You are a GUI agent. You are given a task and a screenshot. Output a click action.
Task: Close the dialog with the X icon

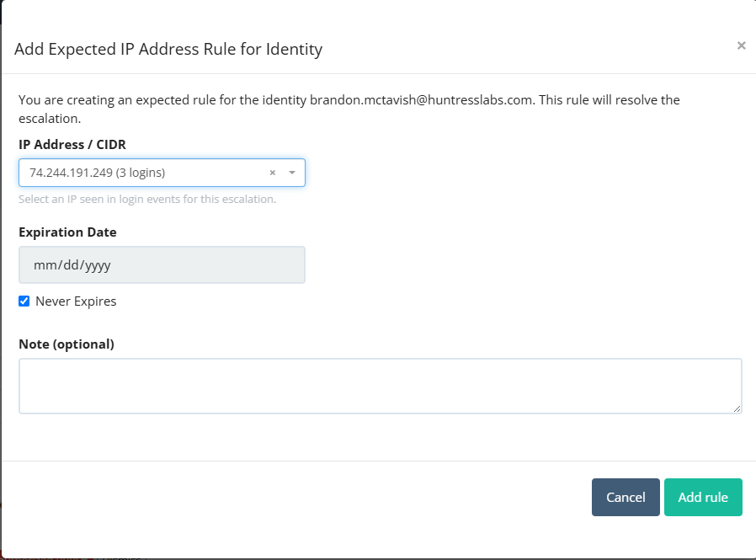click(741, 45)
